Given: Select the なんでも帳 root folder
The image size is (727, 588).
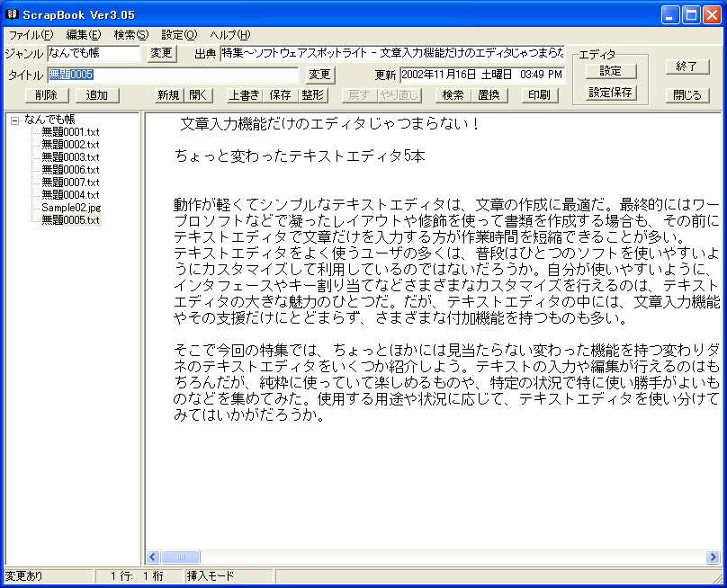Looking at the screenshot, I should [49, 120].
